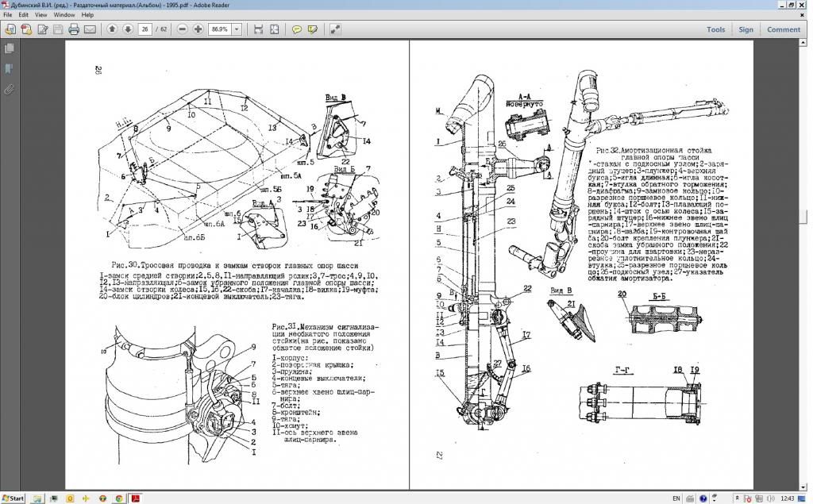The width and height of the screenshot is (813, 504).
Task: Add a sticky note comment
Action: point(297,29)
